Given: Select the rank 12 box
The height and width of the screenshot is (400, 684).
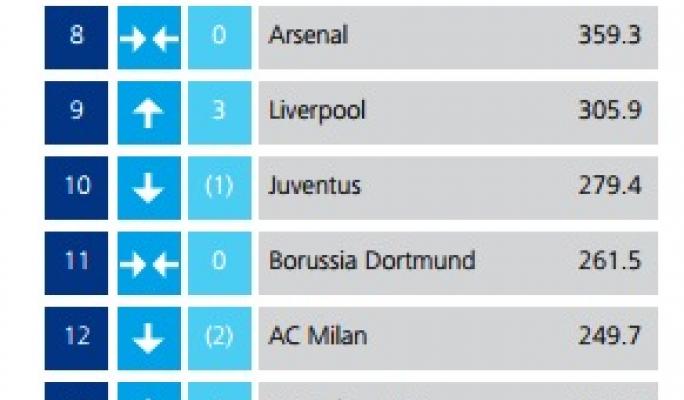Looking at the screenshot, I should tap(76, 337).
